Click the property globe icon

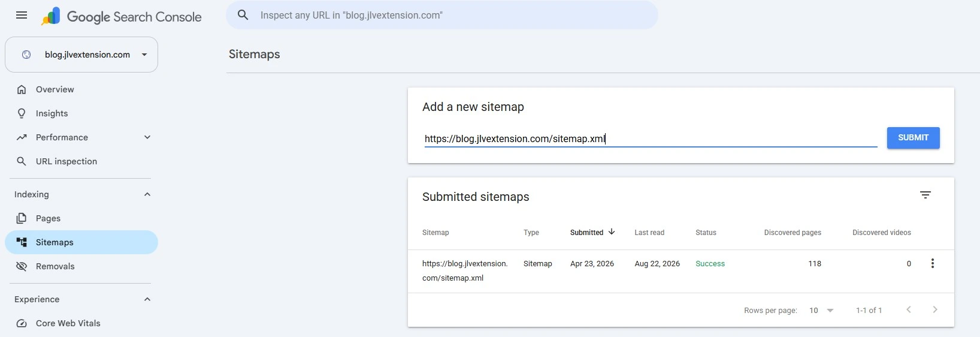point(26,55)
